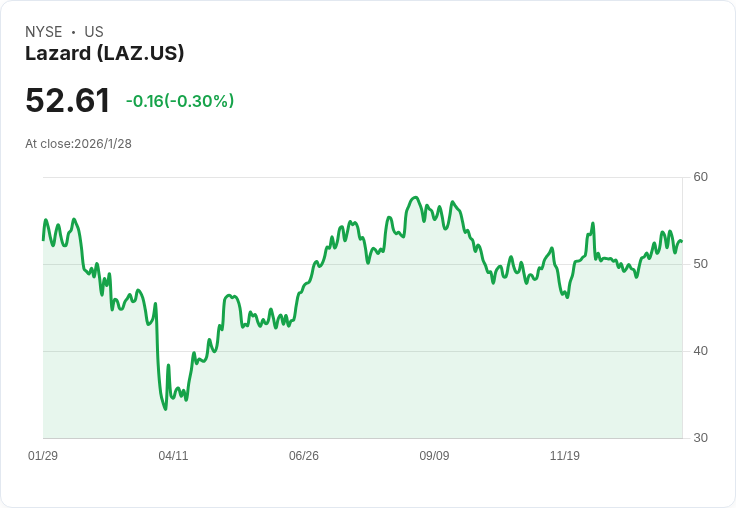Click the 30 price axis label
Image resolution: width=736 pixels, height=508 pixels.
701,438
